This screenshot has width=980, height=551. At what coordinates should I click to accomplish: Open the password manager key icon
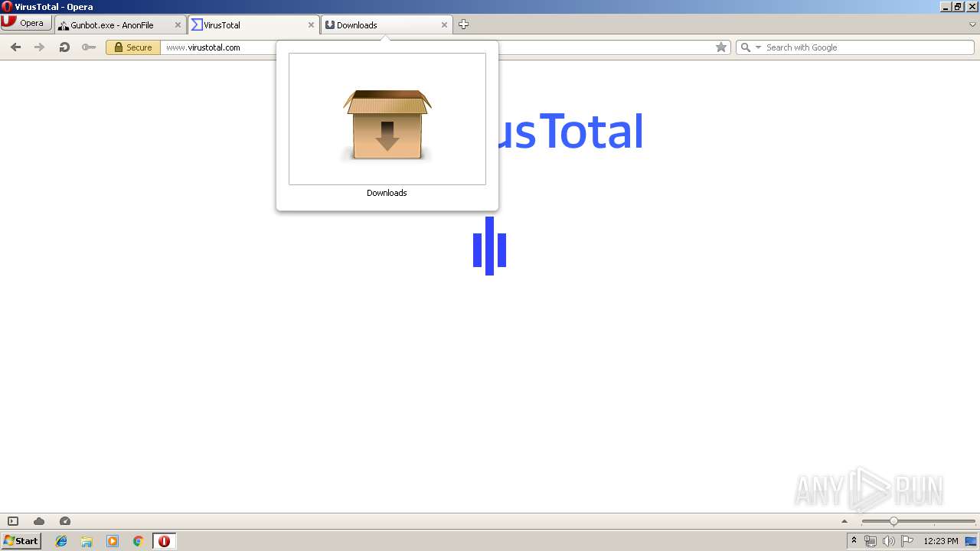89,47
